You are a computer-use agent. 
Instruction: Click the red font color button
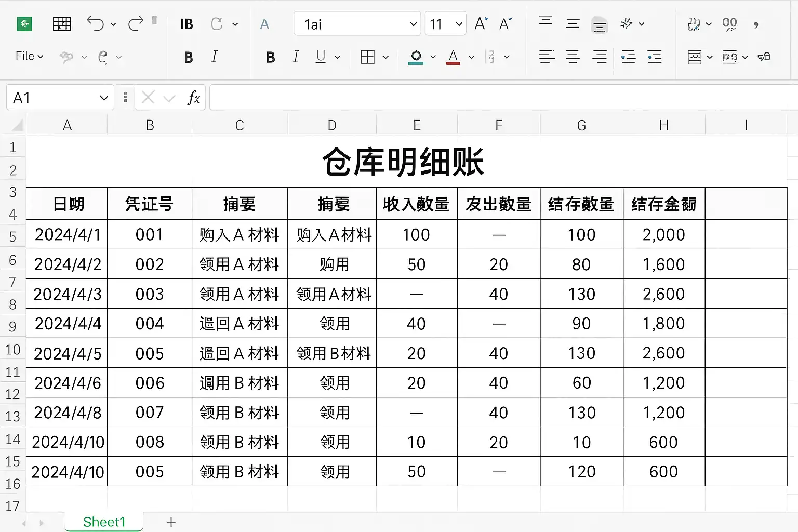pyautogui.click(x=453, y=57)
